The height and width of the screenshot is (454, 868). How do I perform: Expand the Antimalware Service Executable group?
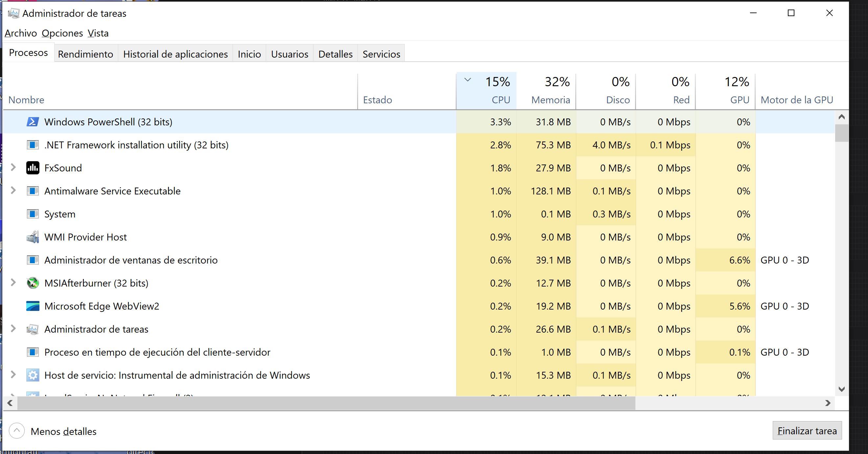coord(13,190)
